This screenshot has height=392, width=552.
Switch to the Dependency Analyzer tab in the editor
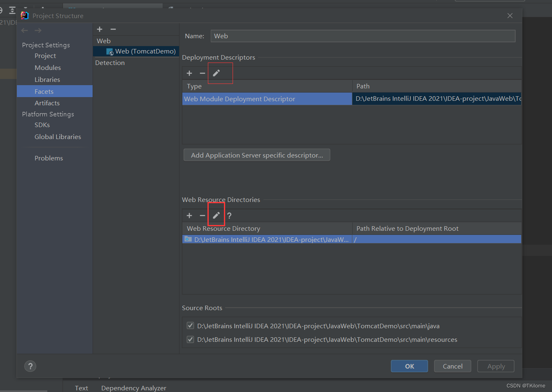[134, 388]
